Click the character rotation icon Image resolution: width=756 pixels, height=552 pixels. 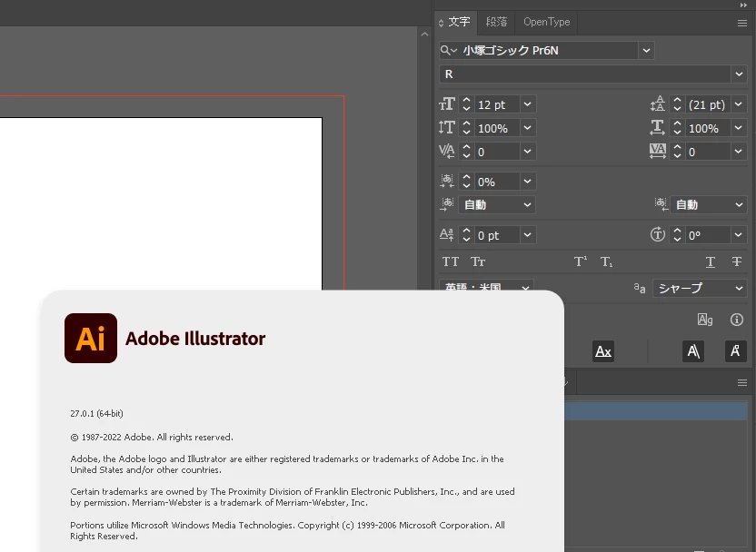[x=658, y=234]
